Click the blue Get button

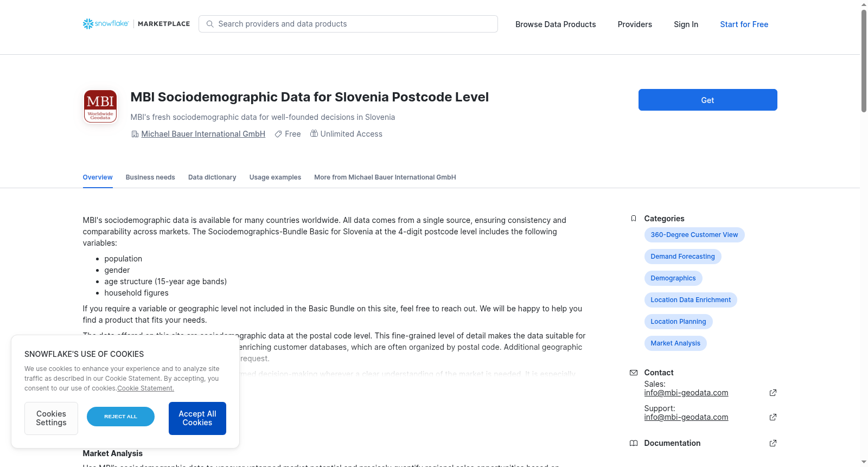(x=707, y=100)
